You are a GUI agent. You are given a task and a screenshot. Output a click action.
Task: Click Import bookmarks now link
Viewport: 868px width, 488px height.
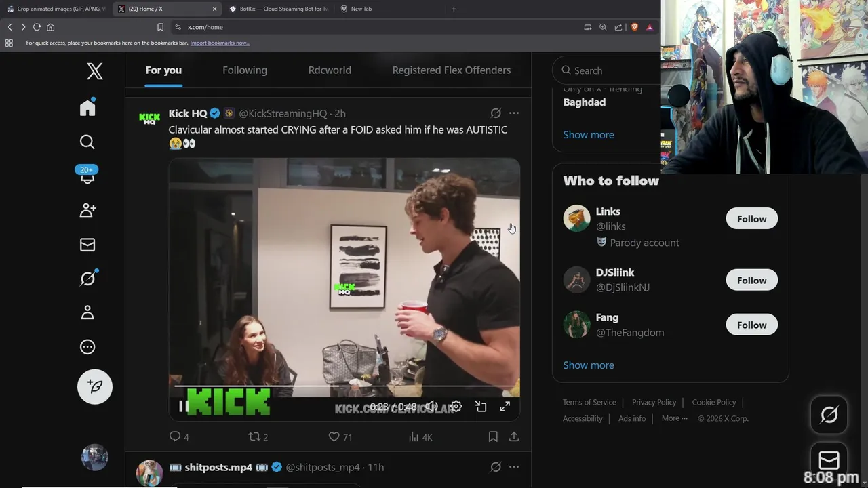coord(220,43)
